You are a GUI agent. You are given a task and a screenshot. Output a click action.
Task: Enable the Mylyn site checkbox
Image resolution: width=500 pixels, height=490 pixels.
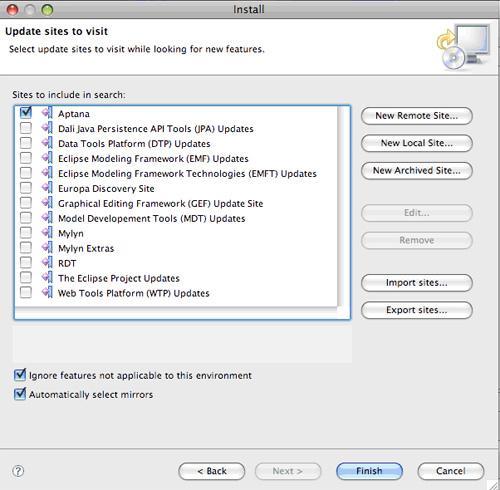(x=26, y=232)
